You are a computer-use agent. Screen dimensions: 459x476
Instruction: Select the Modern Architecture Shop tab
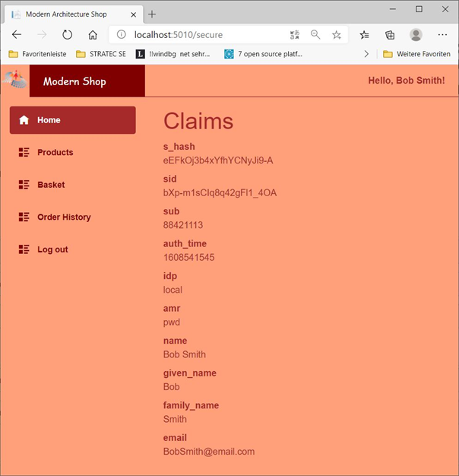74,14
